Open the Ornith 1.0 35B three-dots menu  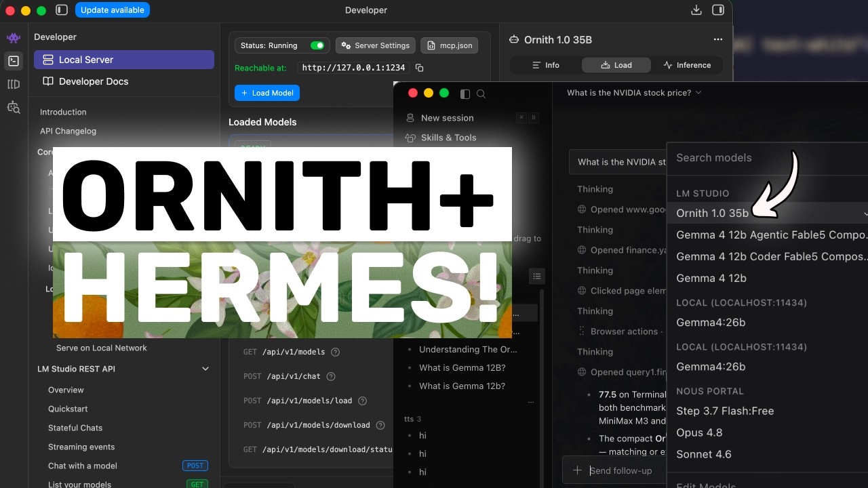click(x=718, y=40)
